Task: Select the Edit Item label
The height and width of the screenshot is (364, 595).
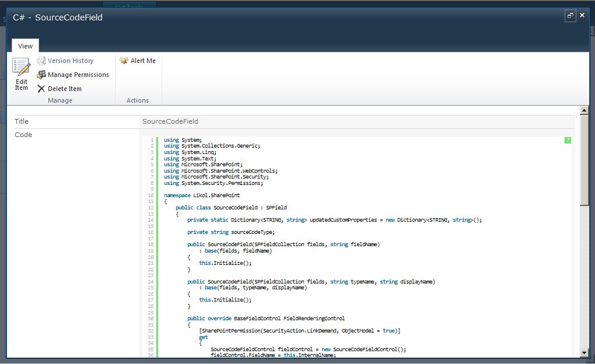Action: pos(21,85)
